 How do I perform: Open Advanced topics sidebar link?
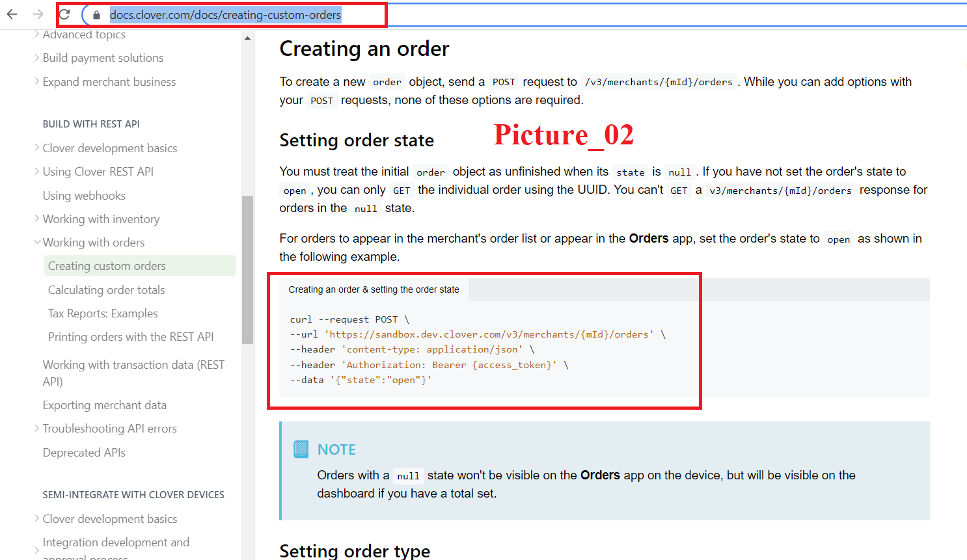pos(84,34)
